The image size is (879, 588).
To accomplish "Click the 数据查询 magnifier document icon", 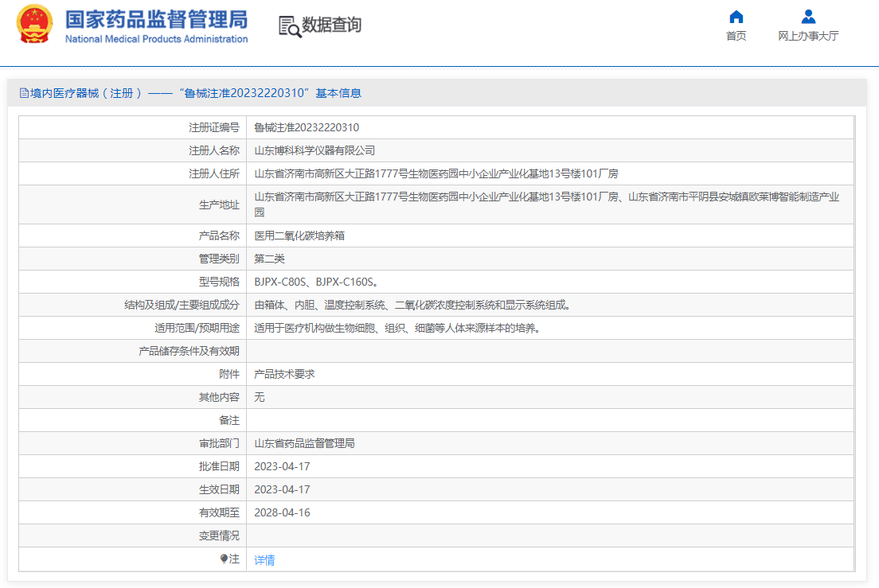I will click(289, 25).
